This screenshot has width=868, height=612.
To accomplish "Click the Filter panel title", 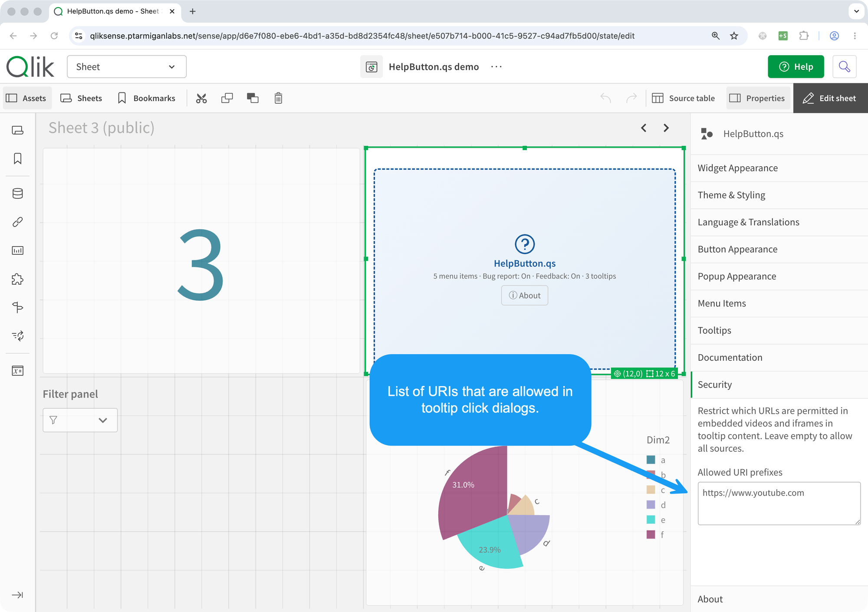I will pyautogui.click(x=70, y=394).
